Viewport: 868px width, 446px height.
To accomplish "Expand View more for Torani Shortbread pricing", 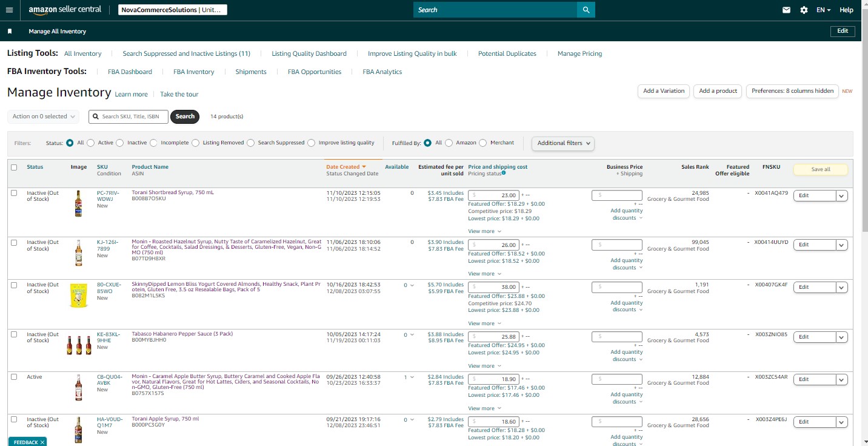I will pos(485,231).
